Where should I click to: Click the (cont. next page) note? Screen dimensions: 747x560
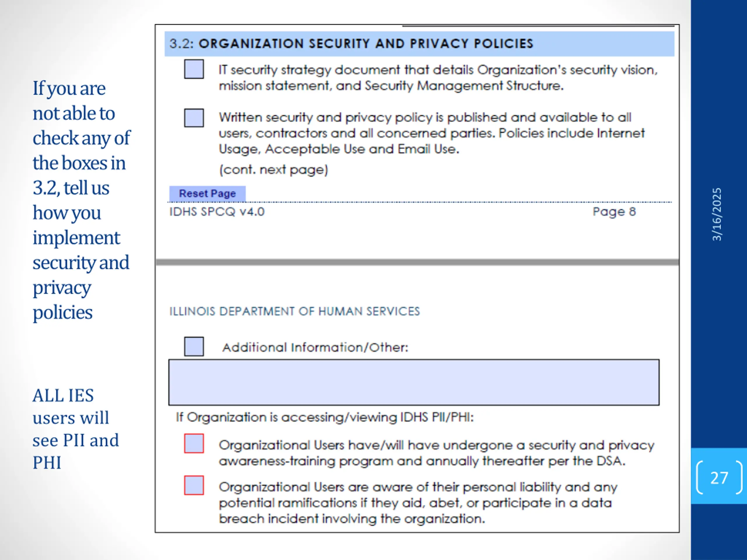(273, 169)
